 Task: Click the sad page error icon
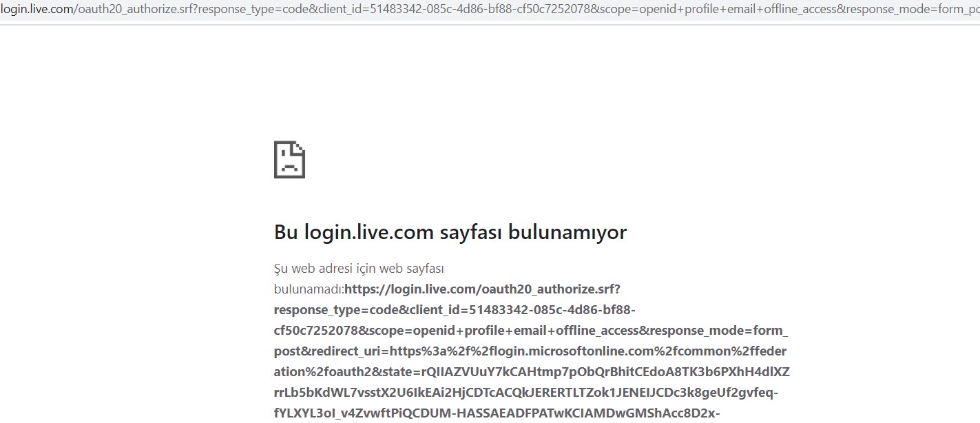click(289, 160)
